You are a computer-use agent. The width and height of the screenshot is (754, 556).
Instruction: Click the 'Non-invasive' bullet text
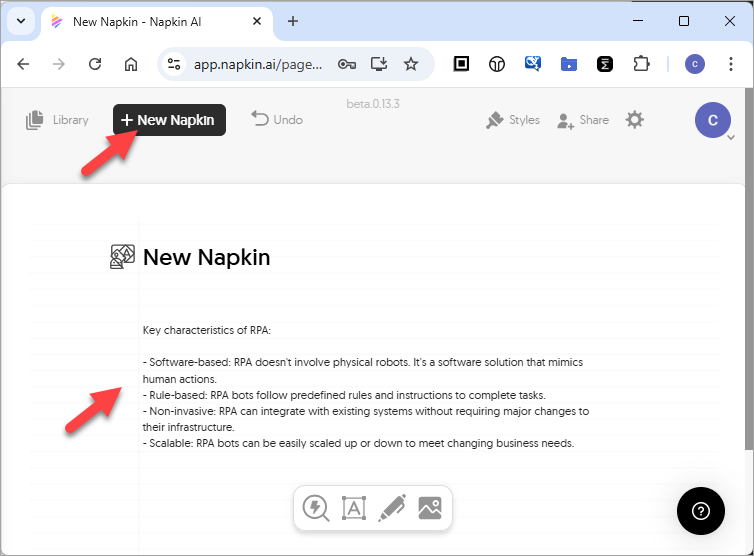point(366,419)
